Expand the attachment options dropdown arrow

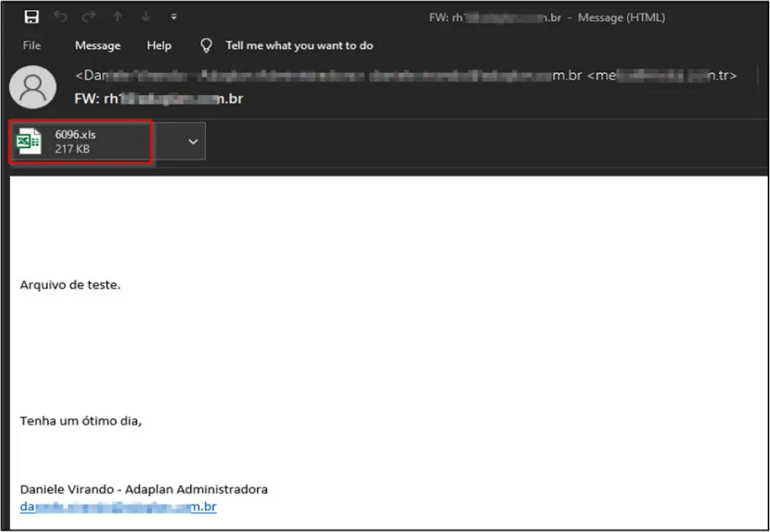click(193, 141)
